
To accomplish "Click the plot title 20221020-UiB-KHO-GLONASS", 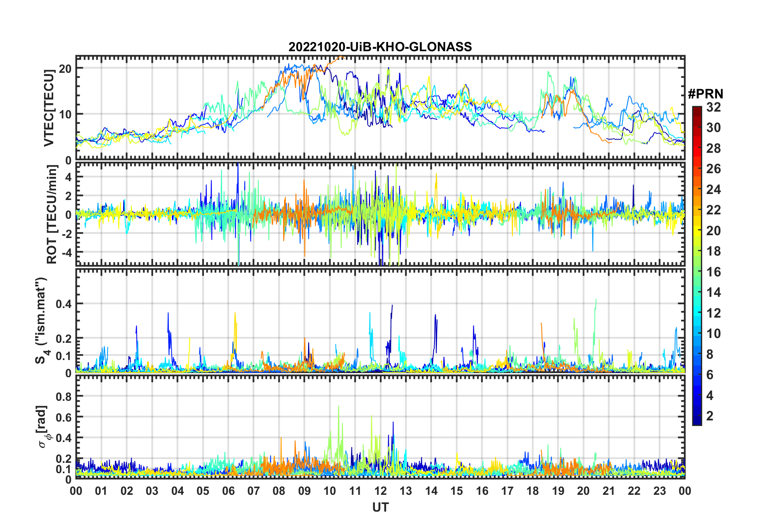I will [x=380, y=47].
